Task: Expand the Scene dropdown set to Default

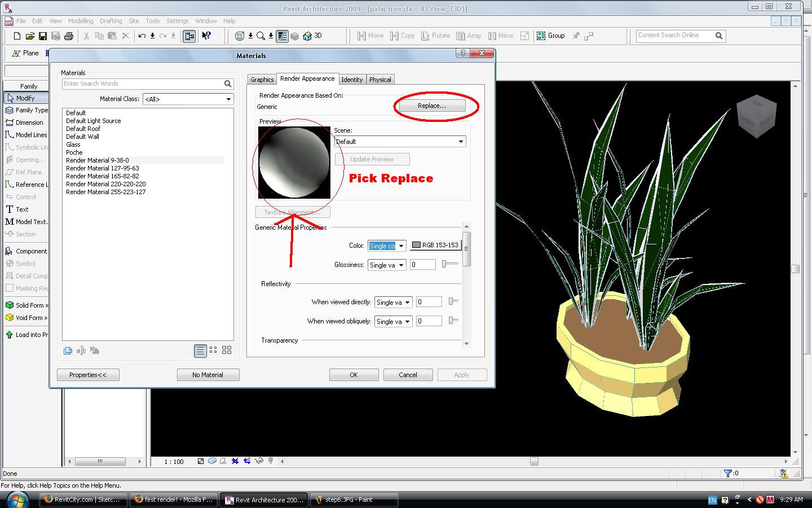Action: coord(400,142)
